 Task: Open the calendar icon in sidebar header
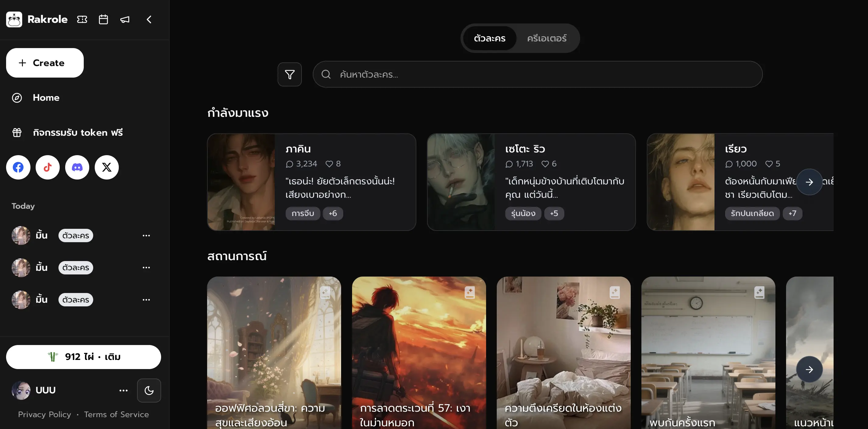[103, 19]
